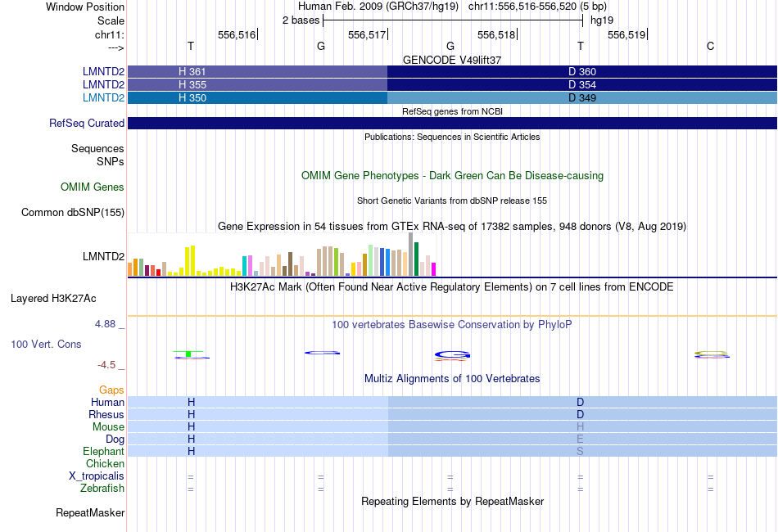Click the Human alignment row label
778x532 pixels.
click(107, 402)
